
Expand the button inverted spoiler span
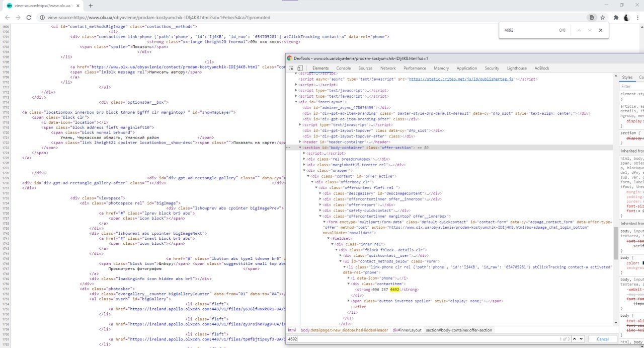pos(348,301)
